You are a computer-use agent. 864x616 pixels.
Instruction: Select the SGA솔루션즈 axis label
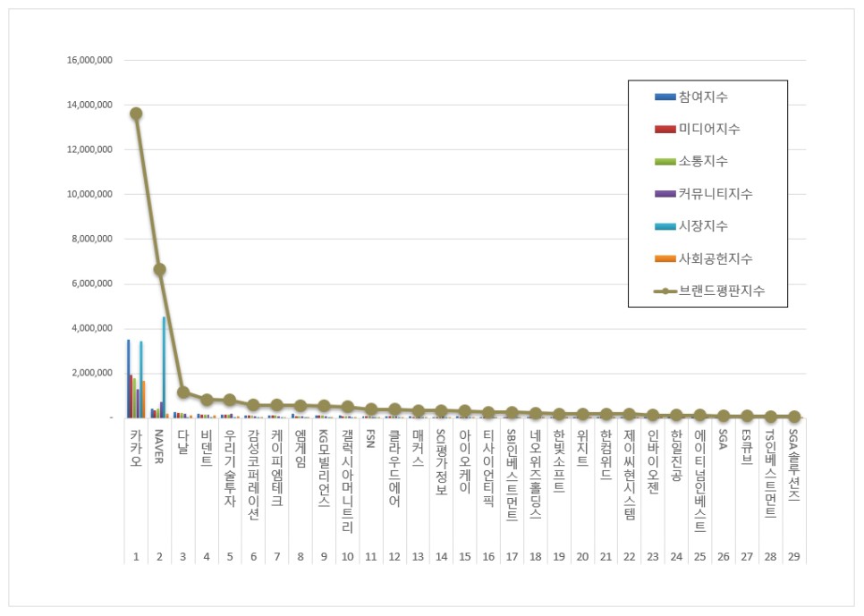[793, 466]
